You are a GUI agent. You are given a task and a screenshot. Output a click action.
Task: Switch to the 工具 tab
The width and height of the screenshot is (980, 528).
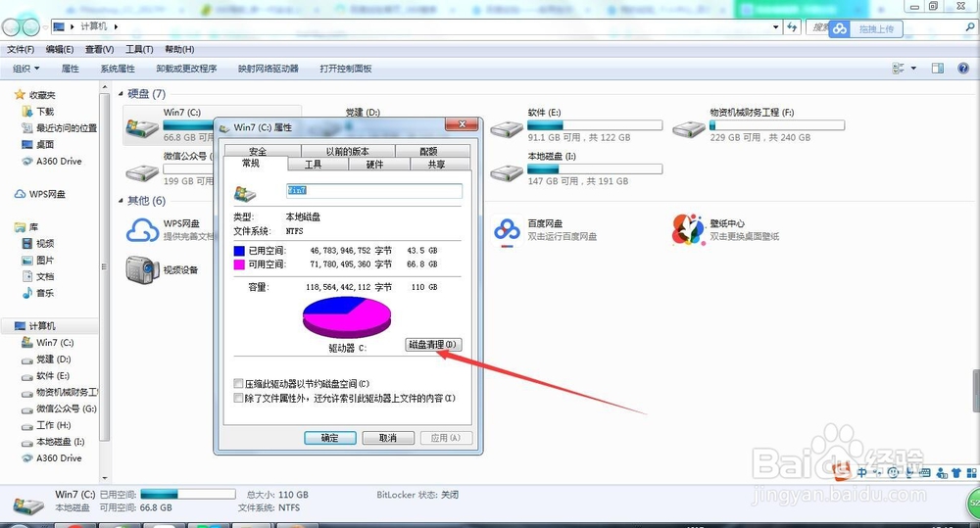317,165
